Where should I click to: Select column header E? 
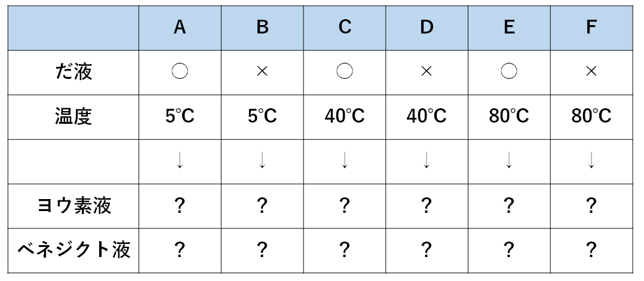pos(508,28)
